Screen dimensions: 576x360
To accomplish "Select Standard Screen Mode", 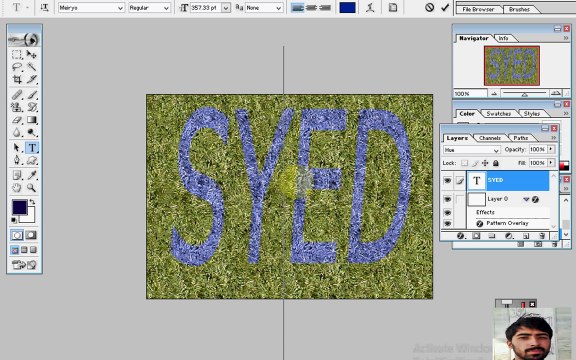I will coord(15,250).
